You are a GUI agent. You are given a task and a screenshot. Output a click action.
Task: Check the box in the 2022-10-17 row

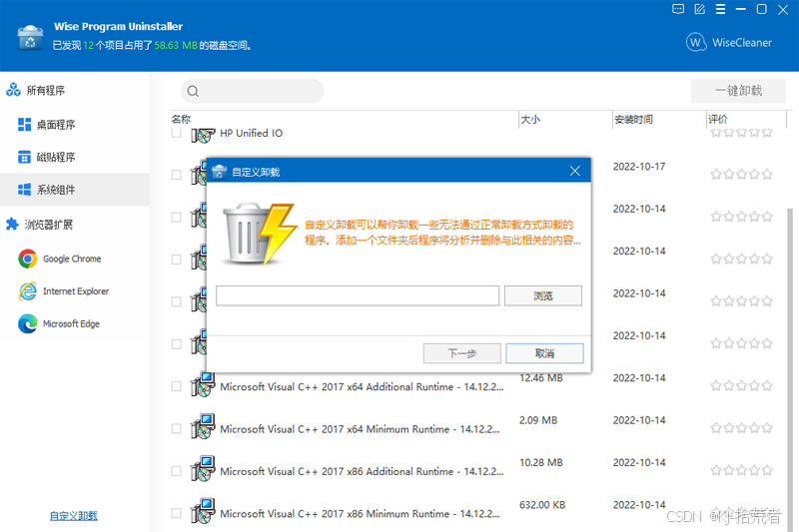(x=177, y=175)
